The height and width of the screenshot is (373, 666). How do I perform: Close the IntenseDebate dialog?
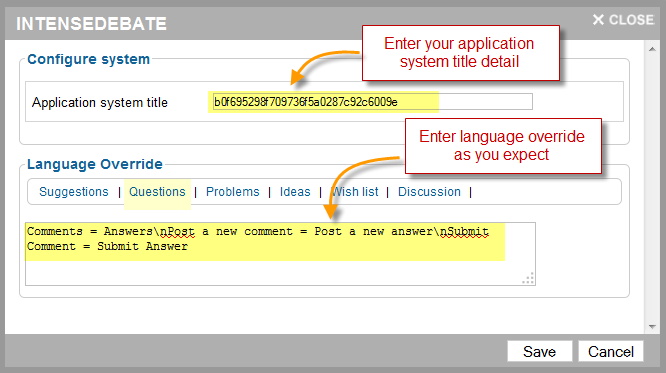[x=623, y=20]
